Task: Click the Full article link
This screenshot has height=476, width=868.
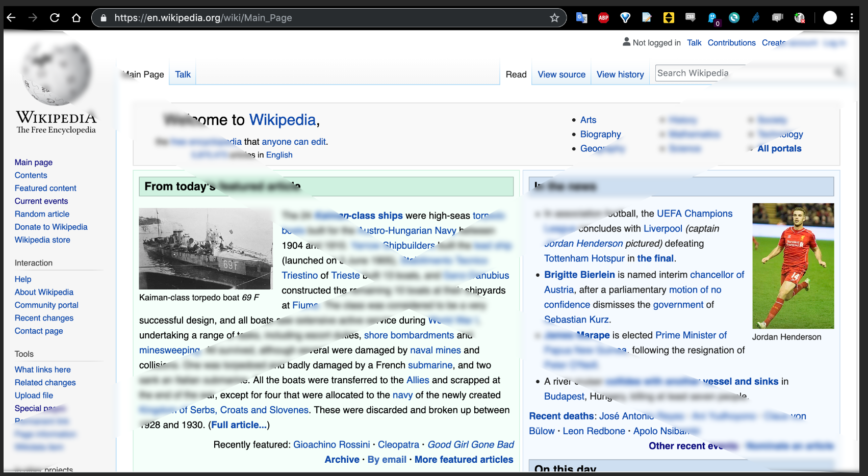Action: tap(239, 425)
